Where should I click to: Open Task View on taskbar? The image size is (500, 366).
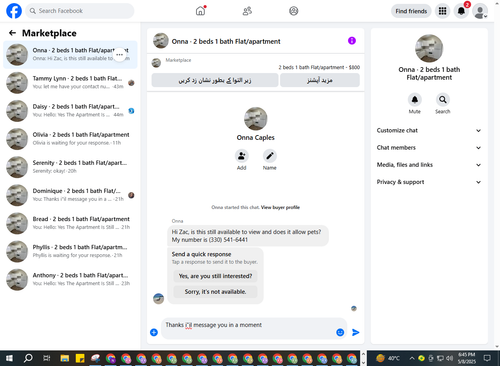tap(47, 358)
